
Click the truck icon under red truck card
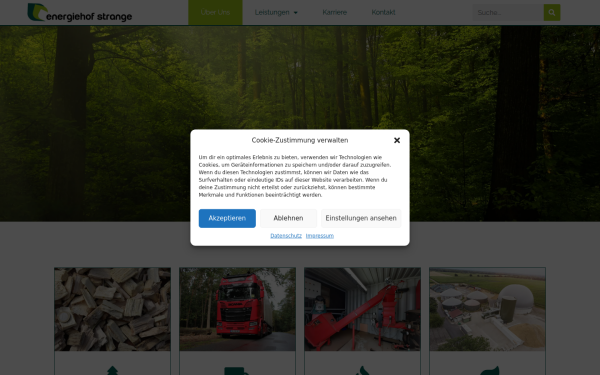[x=237, y=371]
